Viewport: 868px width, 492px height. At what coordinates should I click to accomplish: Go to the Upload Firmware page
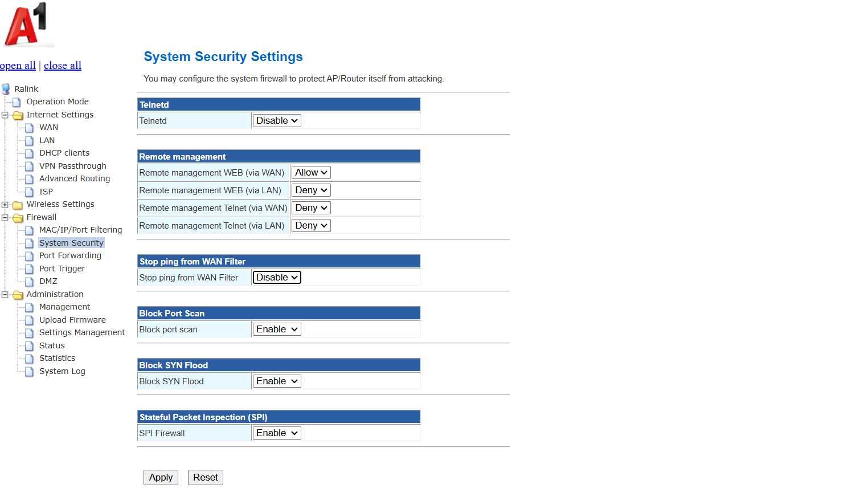point(72,320)
